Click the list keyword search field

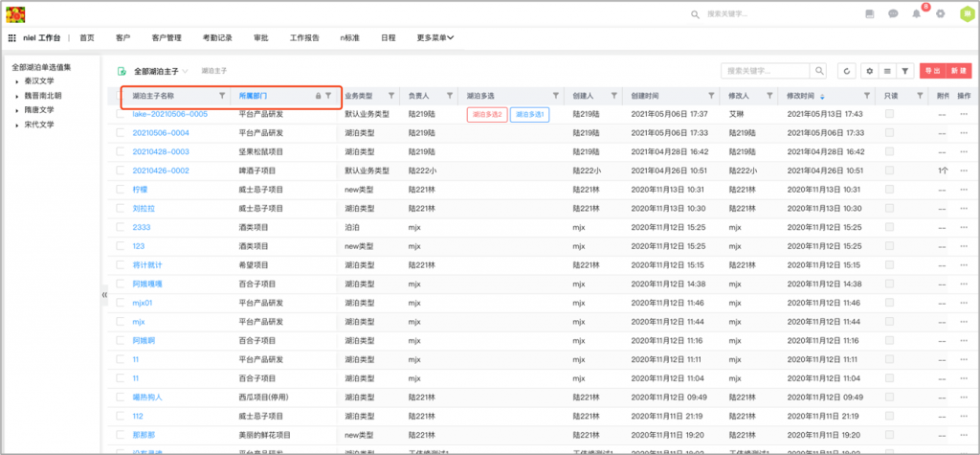pos(766,71)
